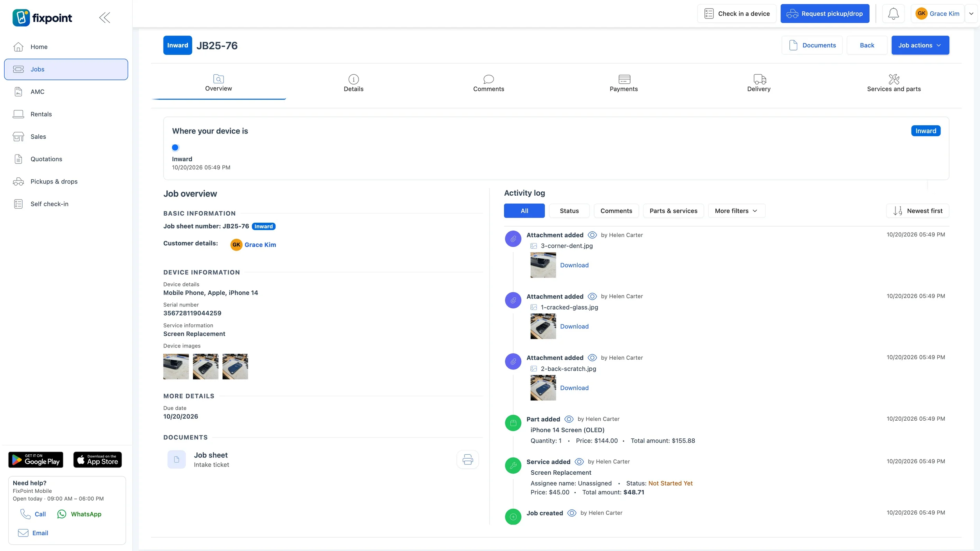Click the purple attachment icon for 2-back-scratch.jpg

pos(513,362)
